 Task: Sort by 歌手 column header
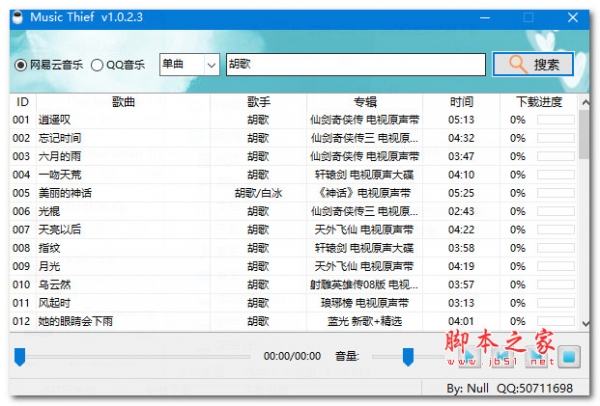pyautogui.click(x=258, y=102)
